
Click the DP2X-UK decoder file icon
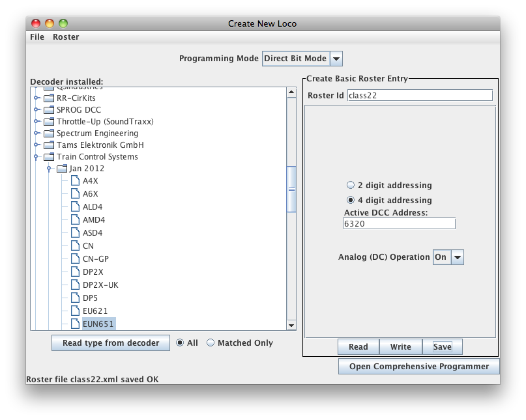[x=76, y=285]
